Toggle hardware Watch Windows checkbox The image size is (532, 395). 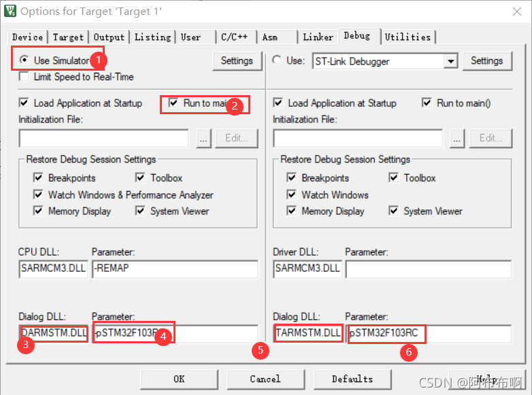[291, 194]
